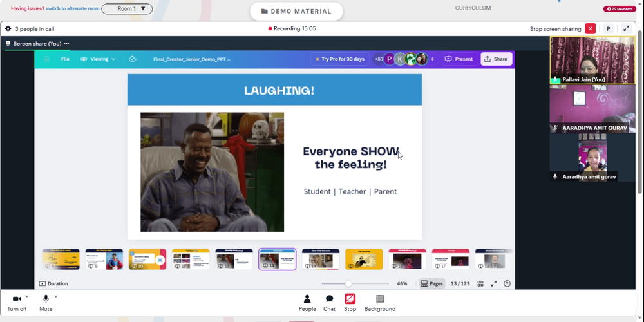
Task: Expand camera options chevron
Action: point(26,296)
